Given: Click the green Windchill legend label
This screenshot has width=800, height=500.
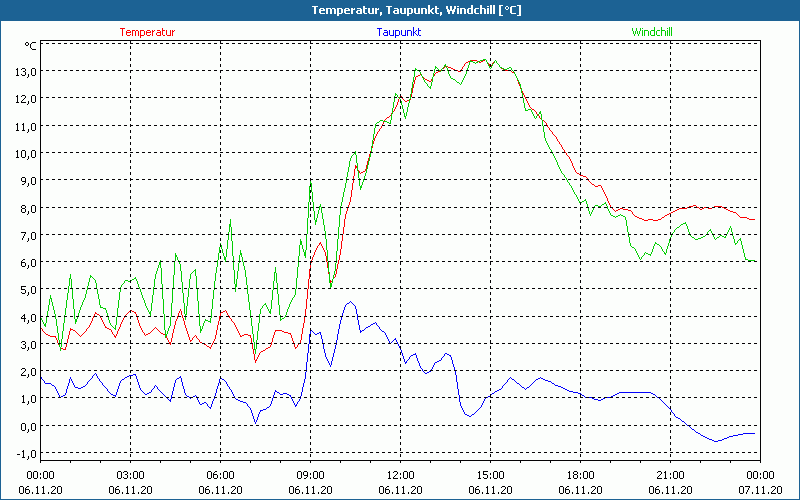Looking at the screenshot, I should pyautogui.click(x=652, y=32).
